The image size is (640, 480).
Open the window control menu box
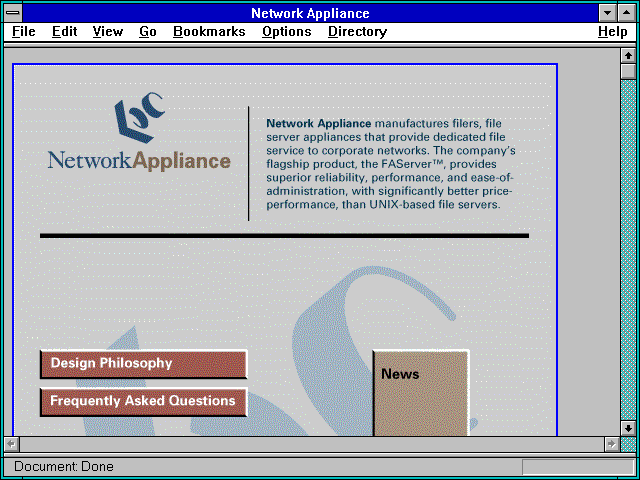[13, 13]
